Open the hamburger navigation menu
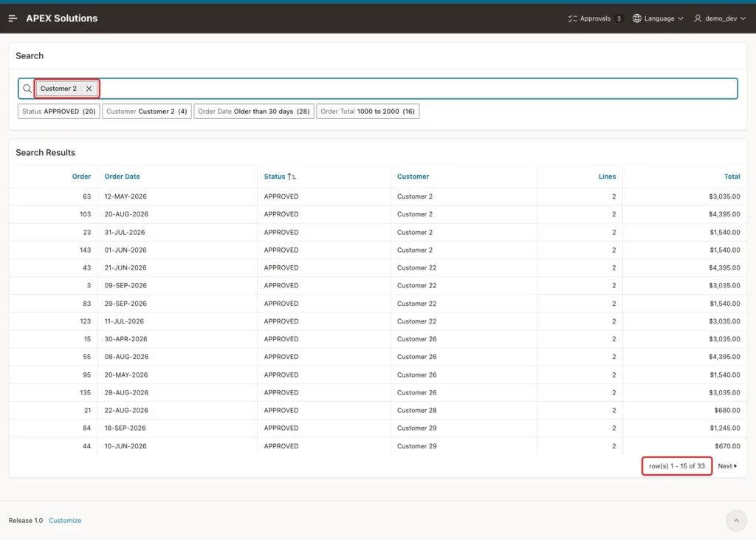The height and width of the screenshot is (540, 756). [13, 18]
